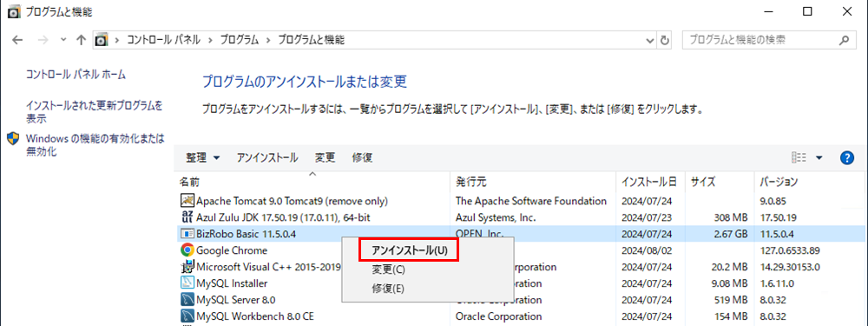Click the Apache Tomcat 9.0 program icon
The width and height of the screenshot is (868, 326).
(187, 201)
